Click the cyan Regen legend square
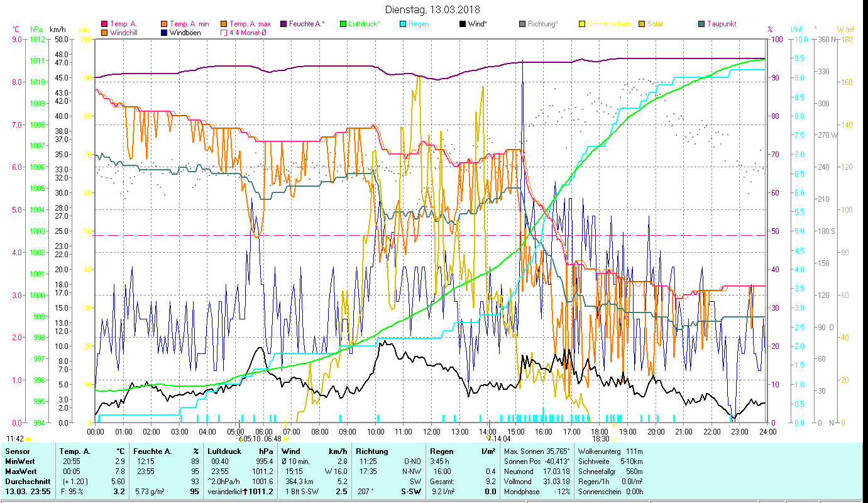 pos(403,25)
